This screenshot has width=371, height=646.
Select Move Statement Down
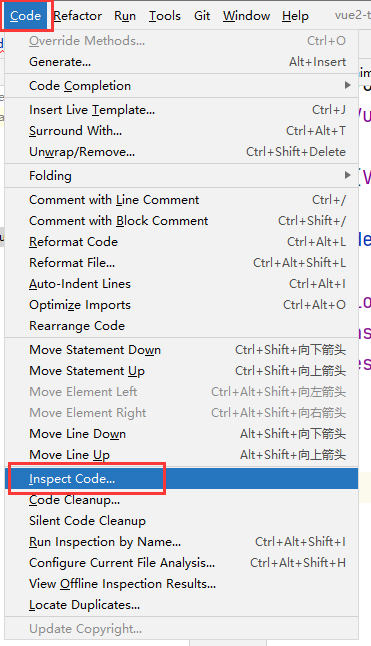pos(181,349)
